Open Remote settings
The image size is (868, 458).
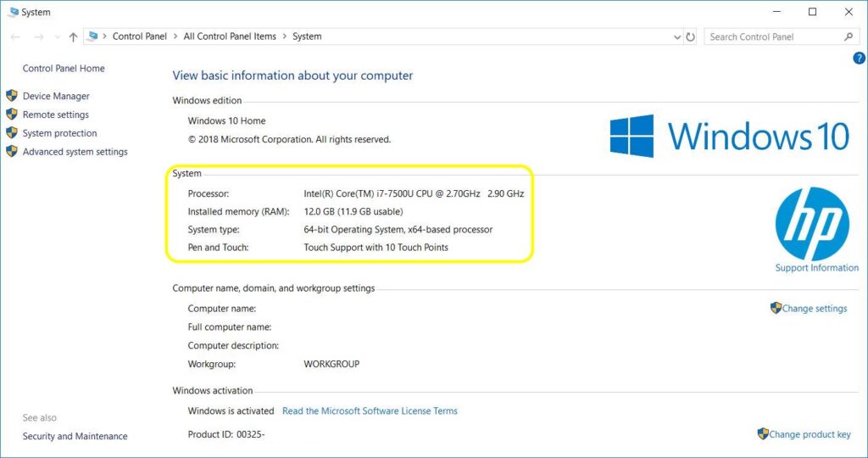[x=55, y=115]
